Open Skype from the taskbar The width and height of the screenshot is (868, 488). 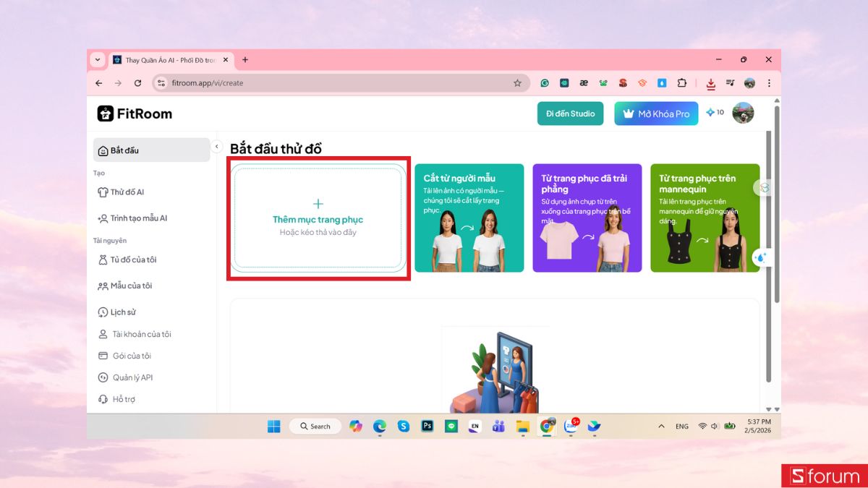[404, 427]
